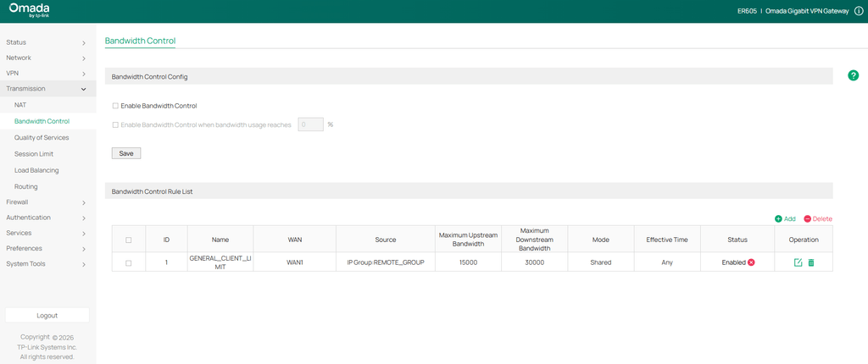Viewport: 868px width, 364px height.
Task: Click the 15000 upstream bandwidth value
Action: (468, 262)
